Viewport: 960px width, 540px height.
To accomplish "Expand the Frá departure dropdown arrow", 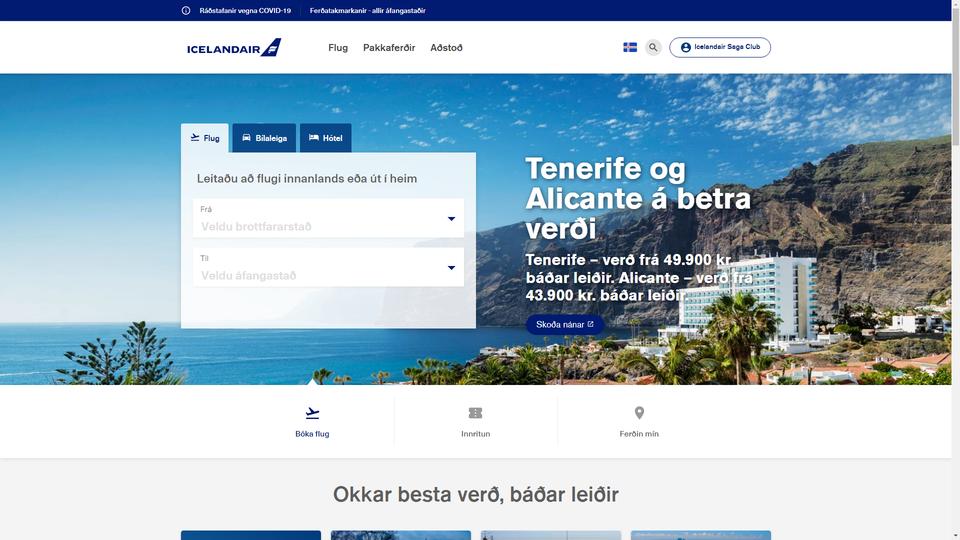I will [x=451, y=219].
